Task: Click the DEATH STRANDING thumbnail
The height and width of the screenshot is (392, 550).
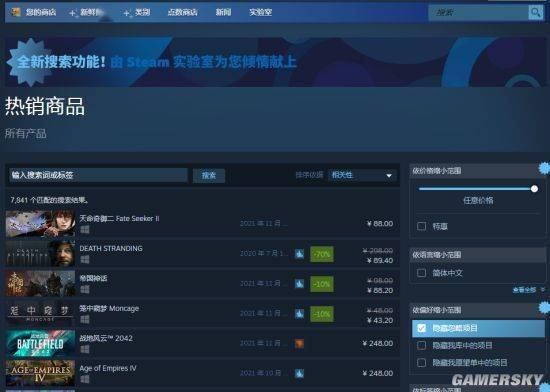Action: click(40, 254)
